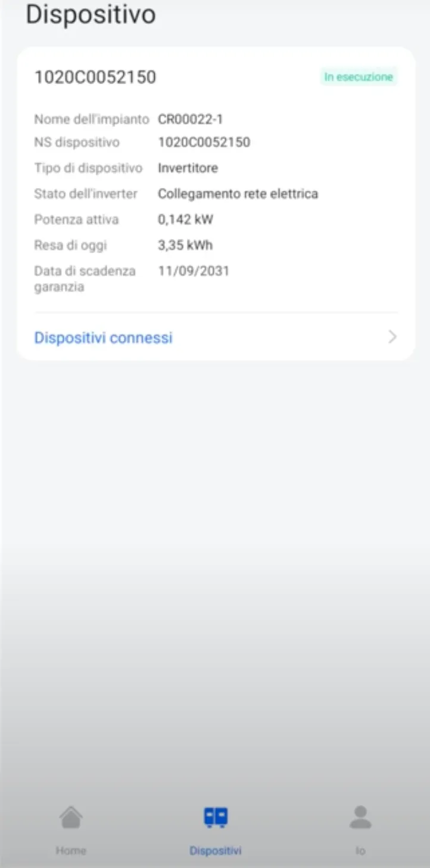Image resolution: width=430 pixels, height=868 pixels.
Task: Click the NS dispositivo serial number value
Action: pyautogui.click(x=204, y=142)
